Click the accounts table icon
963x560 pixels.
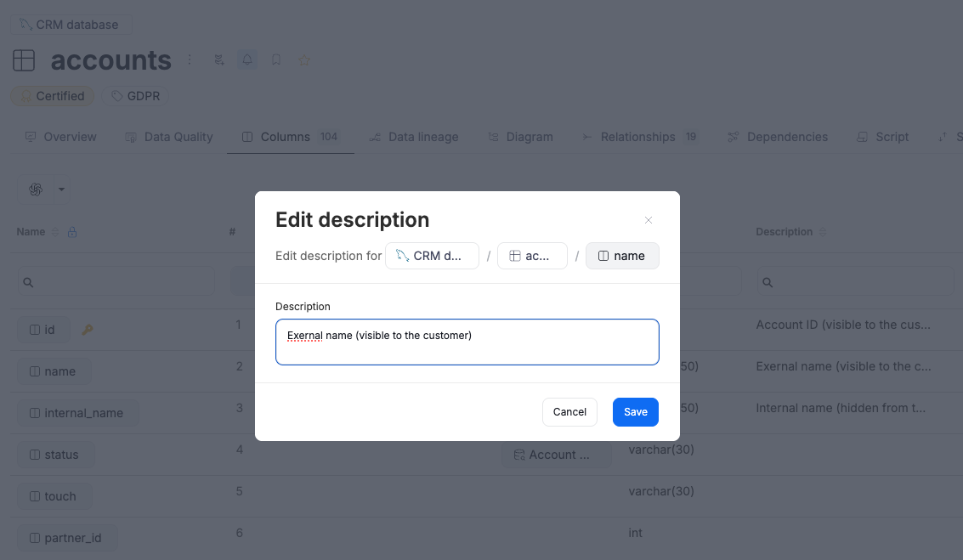click(24, 60)
